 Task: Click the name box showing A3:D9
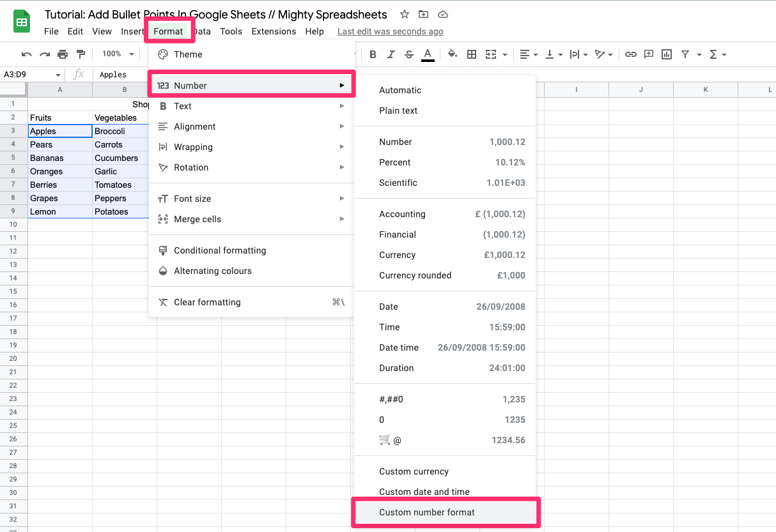click(32, 75)
